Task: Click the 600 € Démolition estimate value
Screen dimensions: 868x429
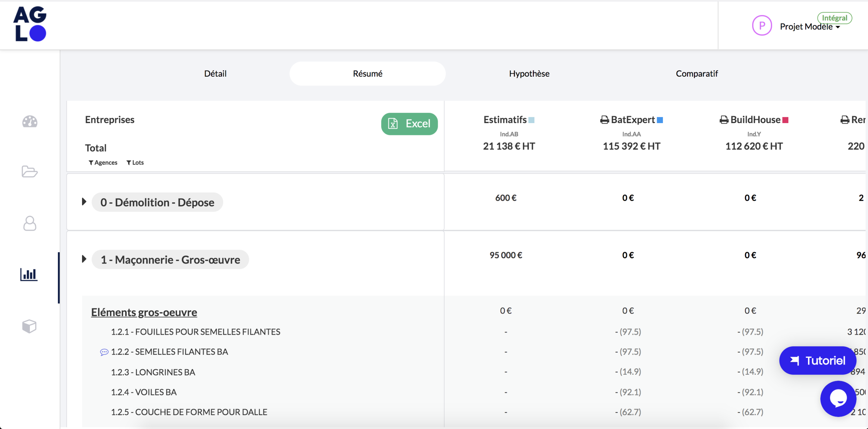Action: coord(506,198)
